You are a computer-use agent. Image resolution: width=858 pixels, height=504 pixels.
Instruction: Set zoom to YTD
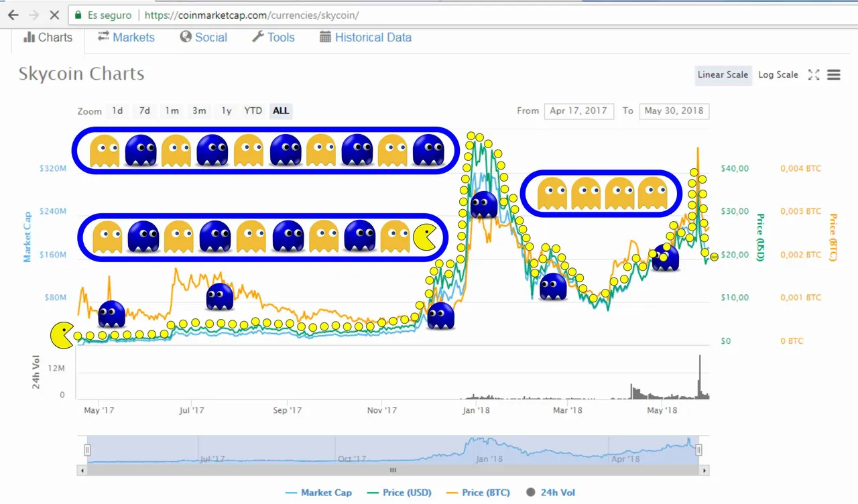[253, 111]
